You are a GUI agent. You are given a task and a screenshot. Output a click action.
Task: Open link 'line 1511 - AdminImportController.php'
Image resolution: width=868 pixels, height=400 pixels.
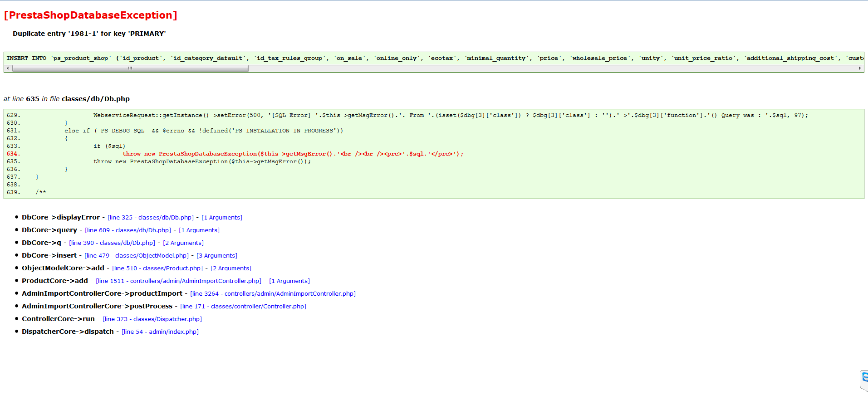(179, 281)
